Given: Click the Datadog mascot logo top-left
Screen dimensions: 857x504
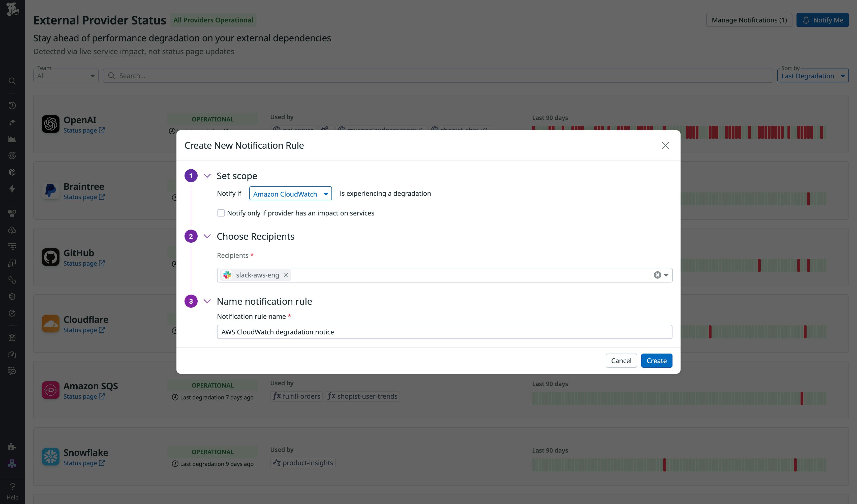Looking at the screenshot, I should pos(13,9).
